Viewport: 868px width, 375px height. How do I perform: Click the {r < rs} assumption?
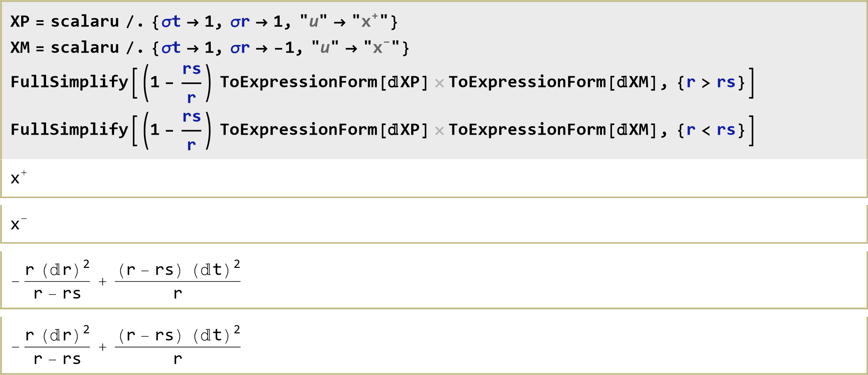click(x=711, y=130)
